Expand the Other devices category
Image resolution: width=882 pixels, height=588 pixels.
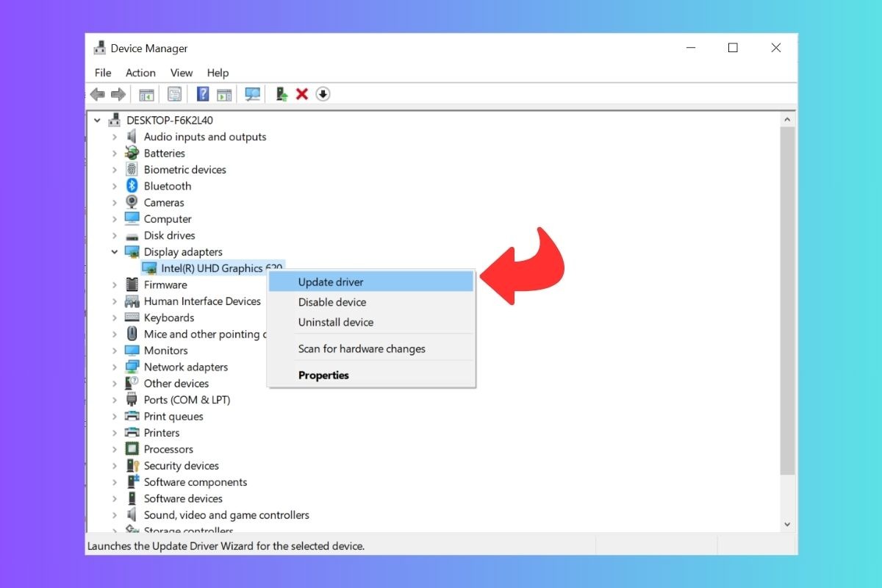click(115, 384)
